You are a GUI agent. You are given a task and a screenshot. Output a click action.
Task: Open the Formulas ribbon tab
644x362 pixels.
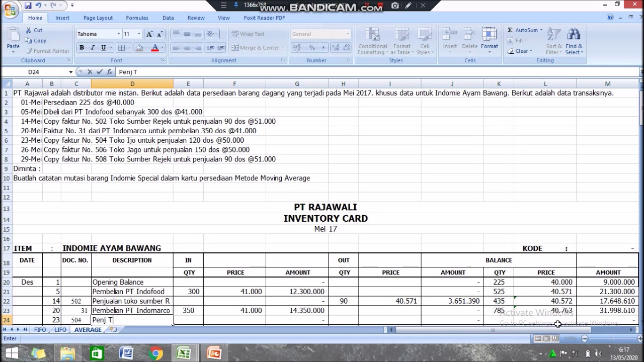click(137, 18)
